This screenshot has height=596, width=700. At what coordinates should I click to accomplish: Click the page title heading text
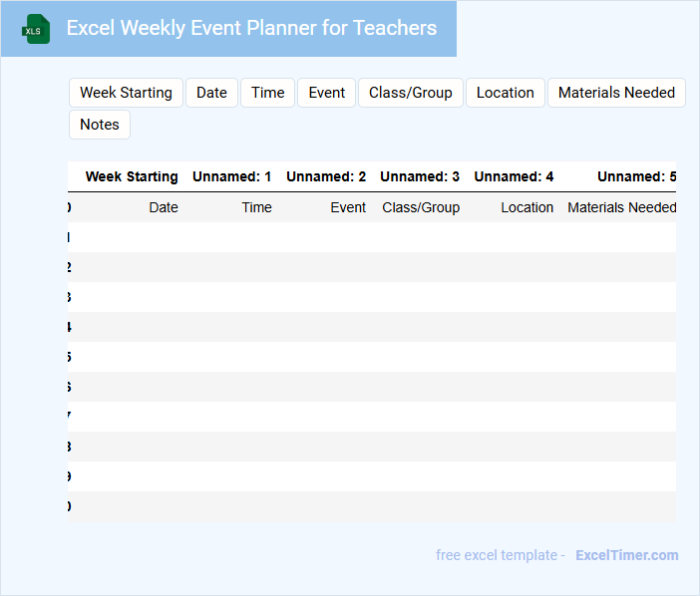pos(251,28)
